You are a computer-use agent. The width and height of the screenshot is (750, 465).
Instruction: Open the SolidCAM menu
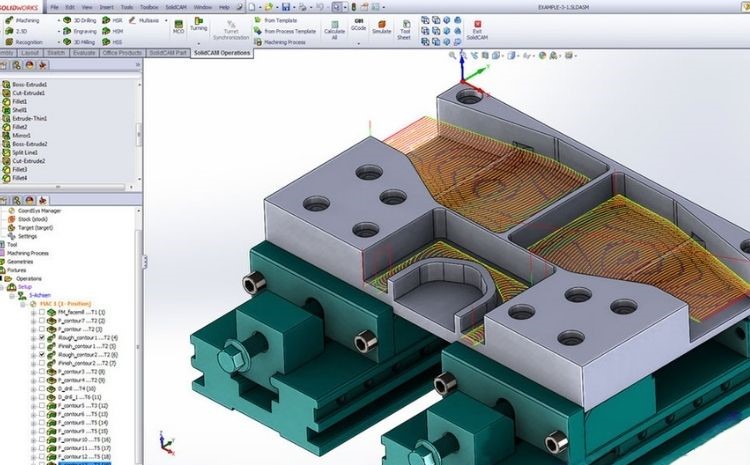click(174, 6)
